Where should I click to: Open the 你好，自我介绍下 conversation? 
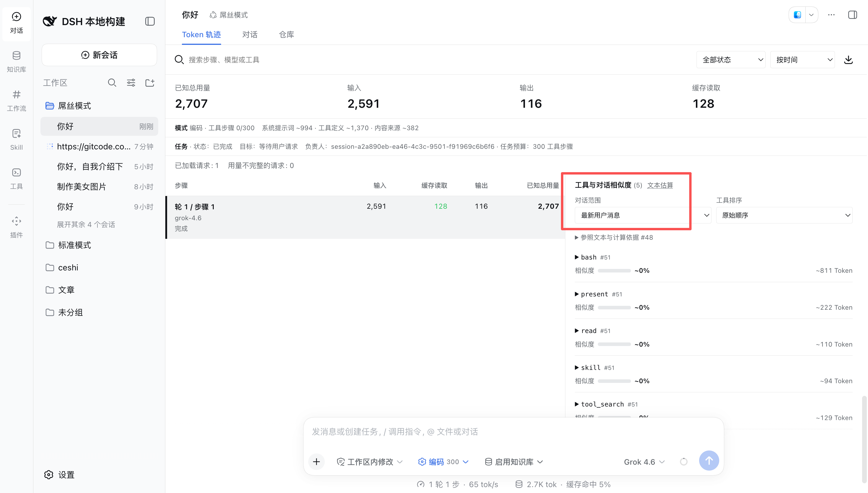pos(99,166)
